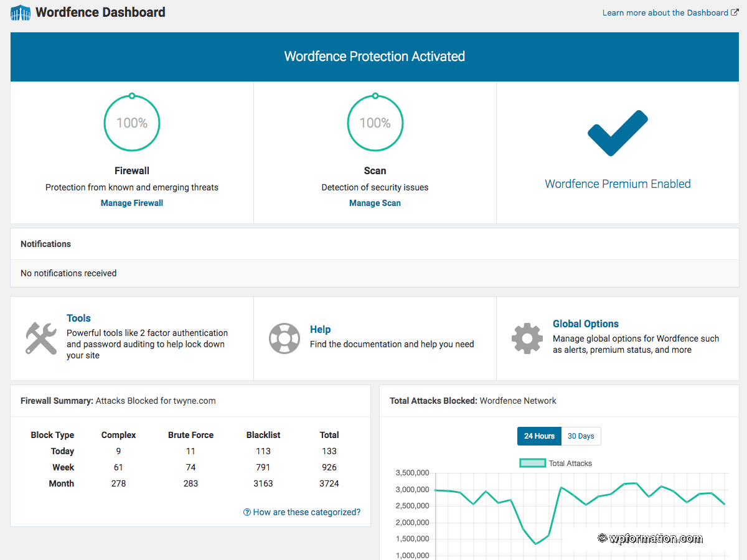Click the Month total 3724
This screenshot has width=747, height=560.
coord(329,483)
